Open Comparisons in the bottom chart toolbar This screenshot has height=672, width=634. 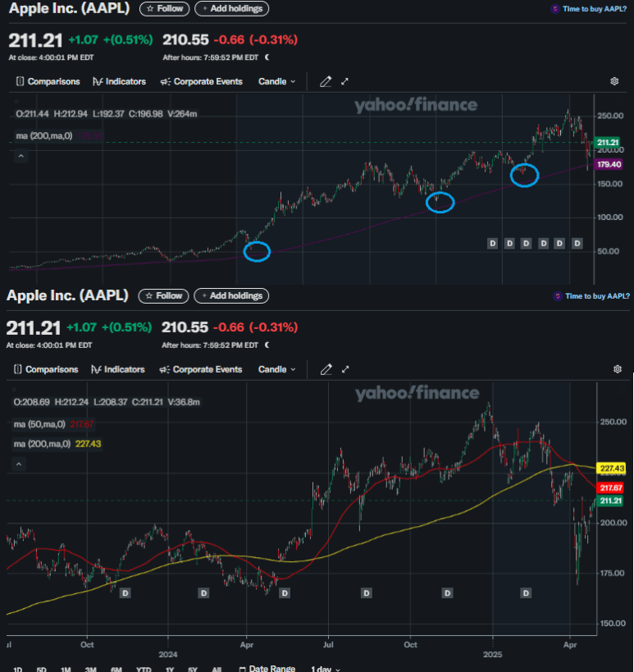click(46, 369)
